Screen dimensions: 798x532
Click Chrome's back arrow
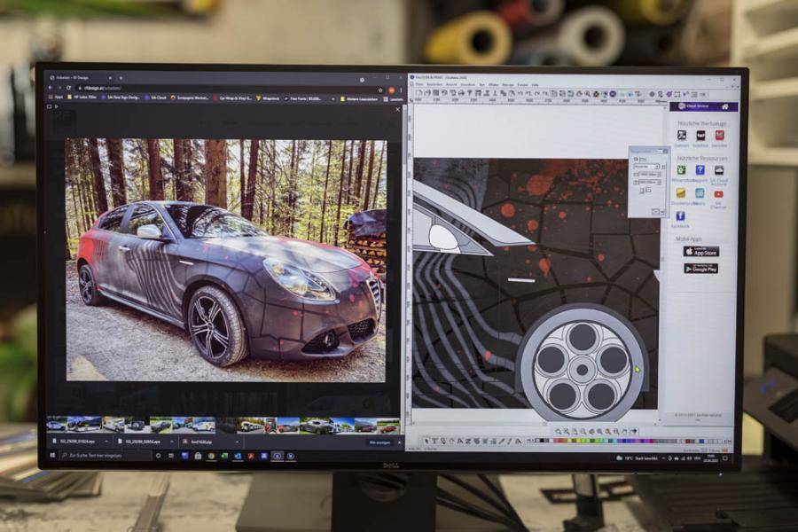pyautogui.click(x=51, y=88)
